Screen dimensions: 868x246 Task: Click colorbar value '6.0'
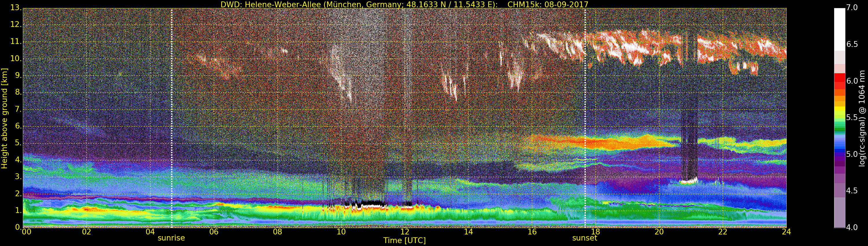852,81
